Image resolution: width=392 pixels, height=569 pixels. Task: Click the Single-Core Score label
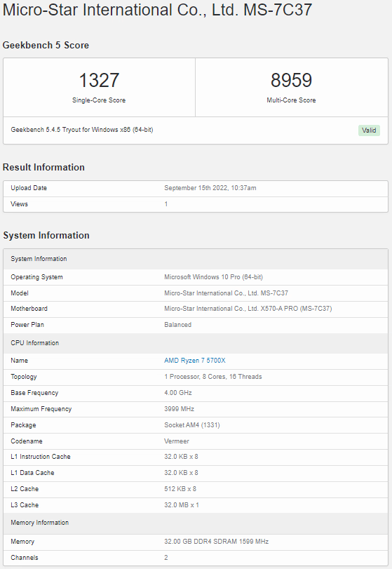(x=99, y=100)
